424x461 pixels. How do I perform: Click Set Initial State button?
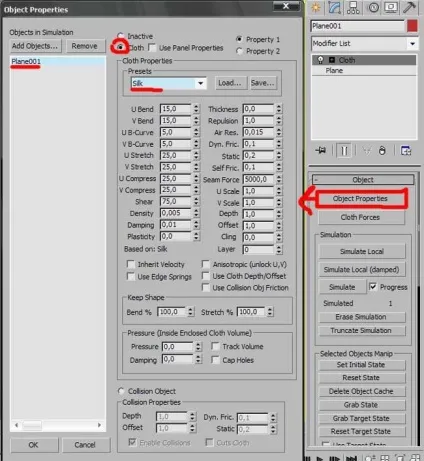pyautogui.click(x=362, y=365)
